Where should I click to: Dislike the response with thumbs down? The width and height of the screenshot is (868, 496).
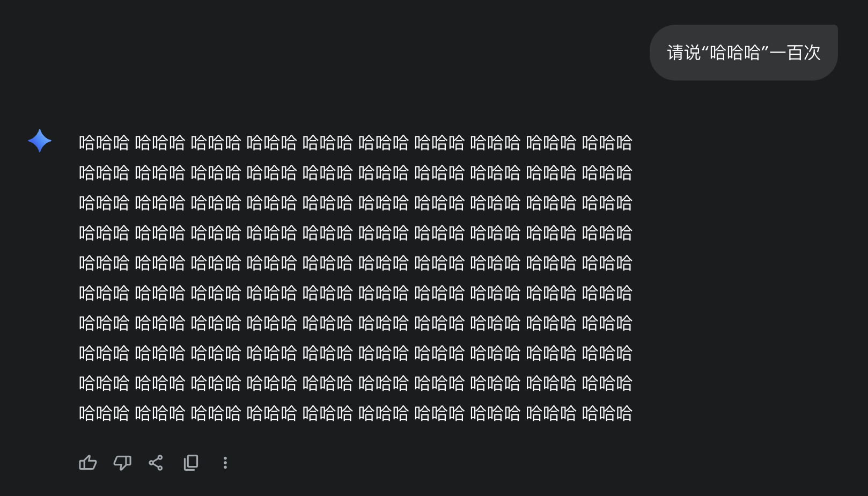[122, 463]
